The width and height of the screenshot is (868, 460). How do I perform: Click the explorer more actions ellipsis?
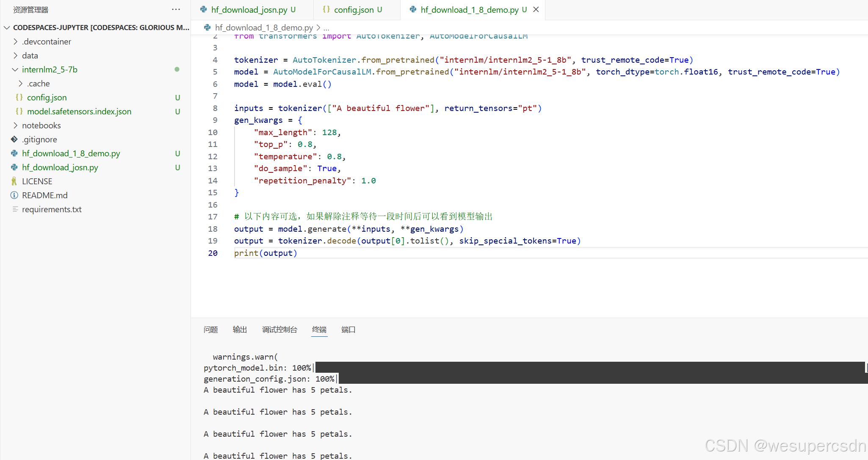(176, 9)
